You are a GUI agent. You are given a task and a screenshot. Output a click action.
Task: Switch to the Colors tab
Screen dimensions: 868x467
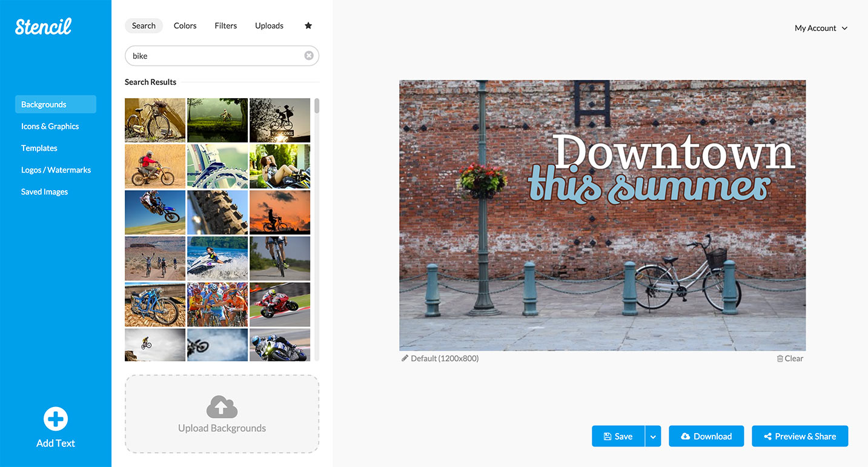pos(184,25)
